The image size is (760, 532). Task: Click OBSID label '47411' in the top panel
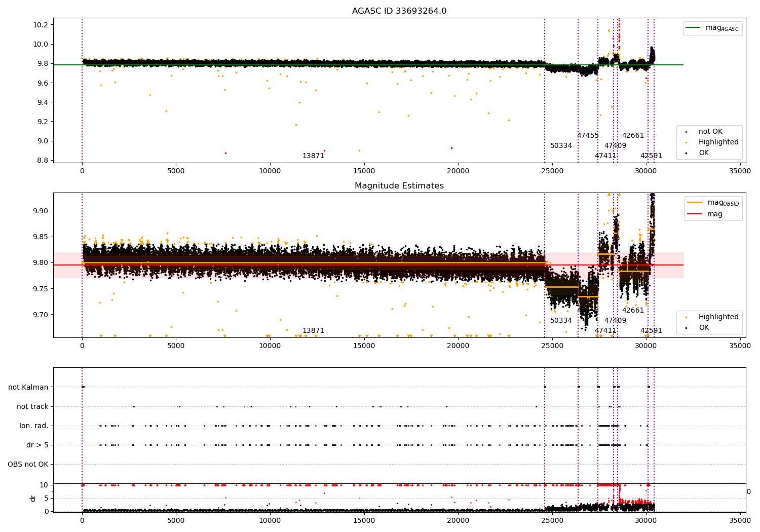(x=605, y=156)
